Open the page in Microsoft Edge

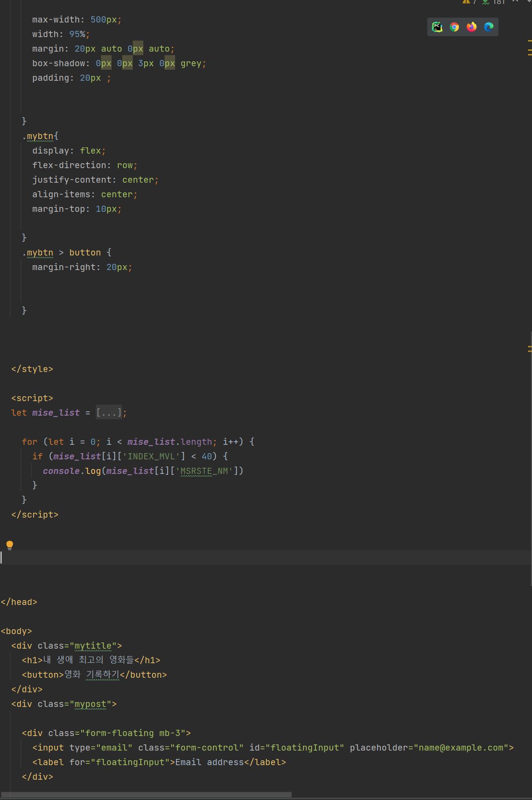coord(489,27)
